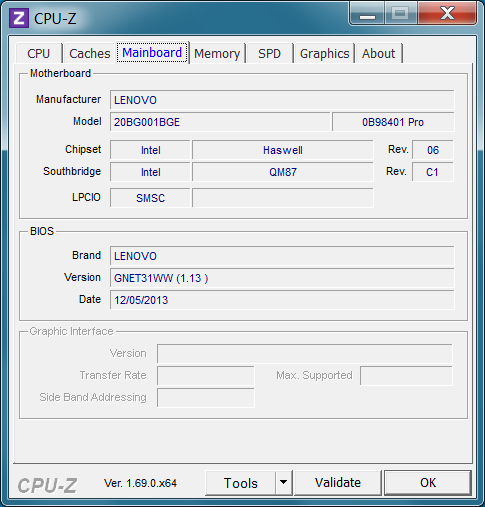Click the Southbridge label
The width and height of the screenshot is (485, 507).
point(72,171)
